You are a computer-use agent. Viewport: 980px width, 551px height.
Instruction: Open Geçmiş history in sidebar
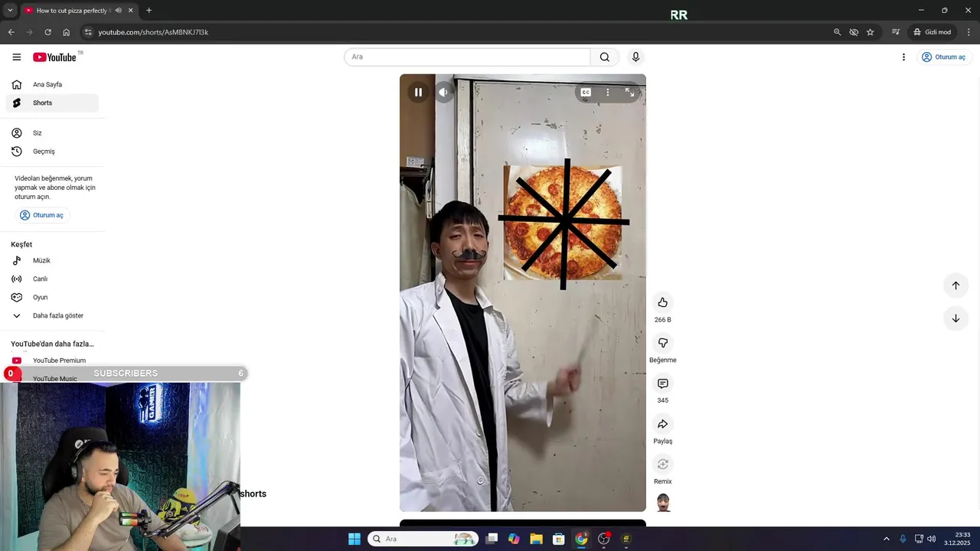pyautogui.click(x=52, y=152)
